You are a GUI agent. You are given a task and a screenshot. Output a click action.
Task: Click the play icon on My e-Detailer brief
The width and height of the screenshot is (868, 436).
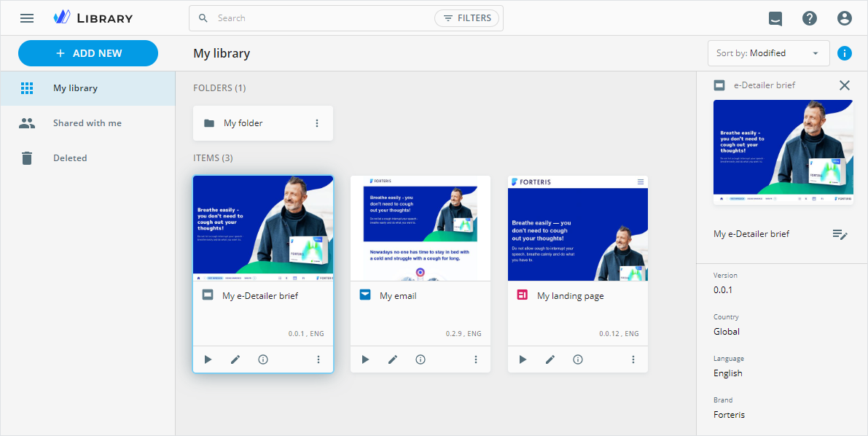208,359
